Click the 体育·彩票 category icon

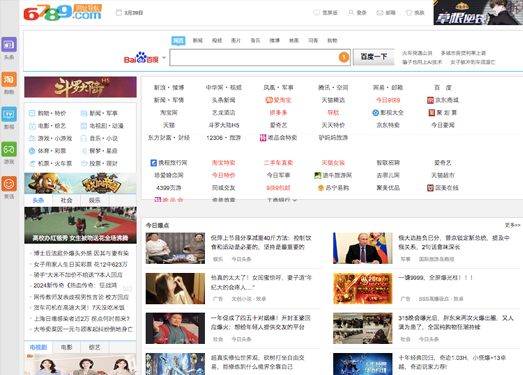[32, 151]
